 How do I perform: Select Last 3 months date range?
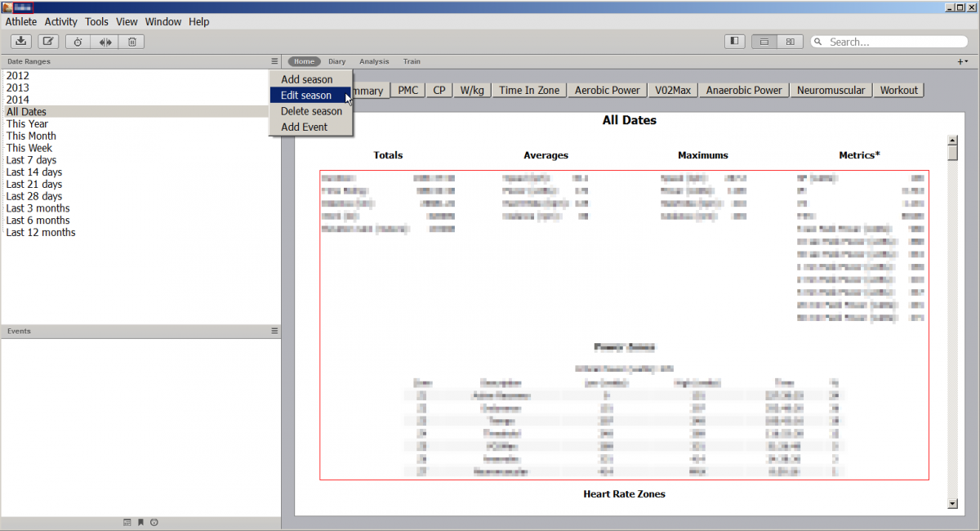(38, 208)
